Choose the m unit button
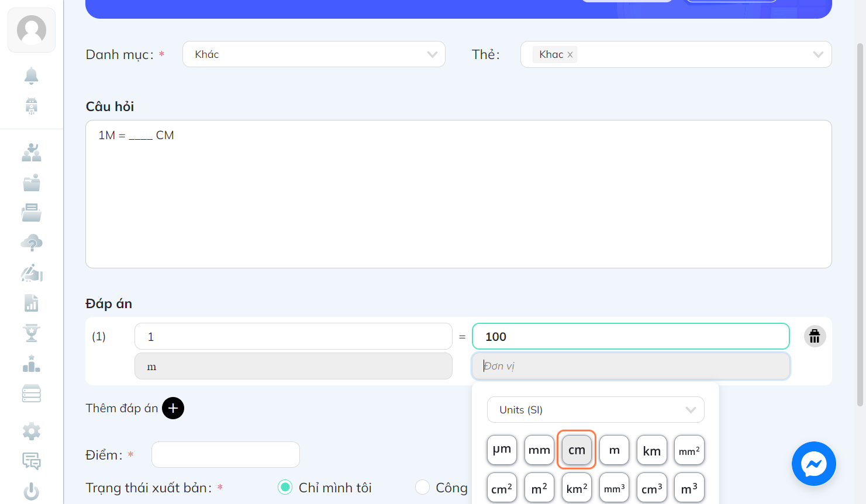 (x=614, y=450)
